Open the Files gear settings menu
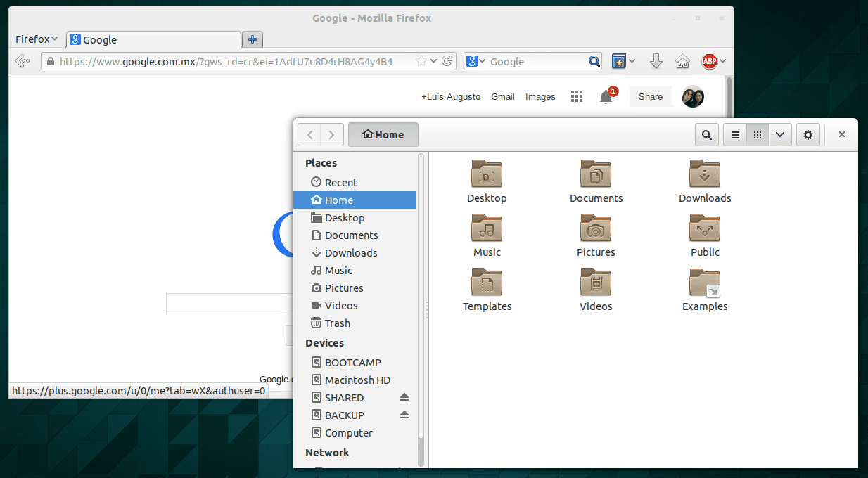The image size is (868, 478). (808, 135)
